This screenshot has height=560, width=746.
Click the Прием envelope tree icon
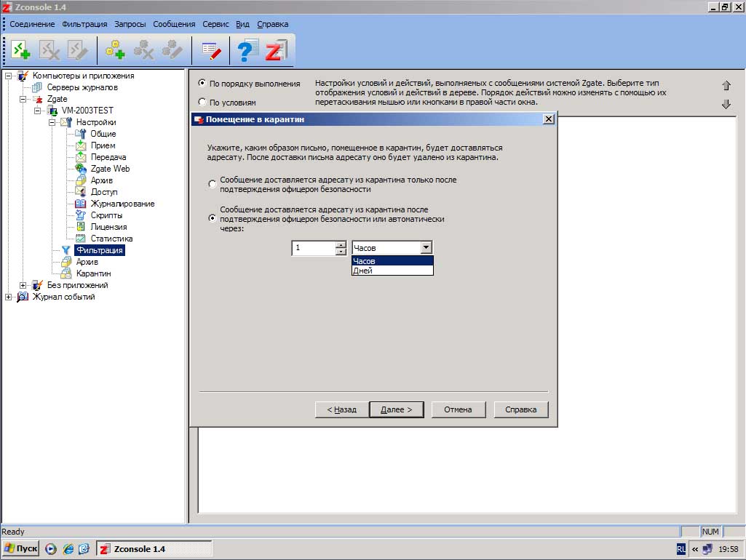click(81, 145)
